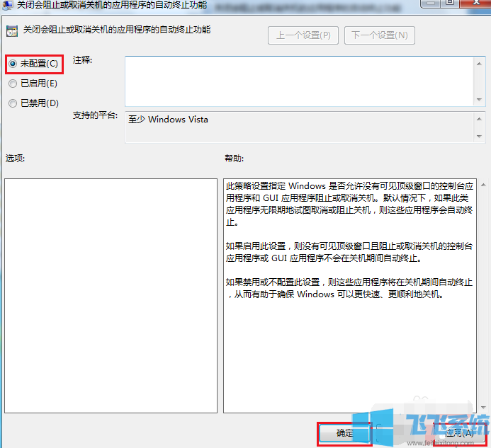Click the help paragraph starting 如果启用此设置
Screen dimensions: 491x448
pos(349,252)
